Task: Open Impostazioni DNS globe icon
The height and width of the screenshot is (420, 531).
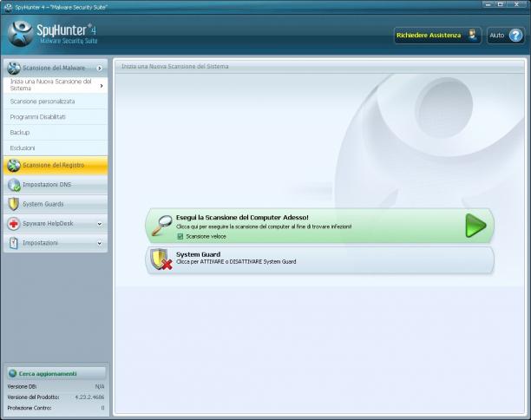Action: click(14, 185)
